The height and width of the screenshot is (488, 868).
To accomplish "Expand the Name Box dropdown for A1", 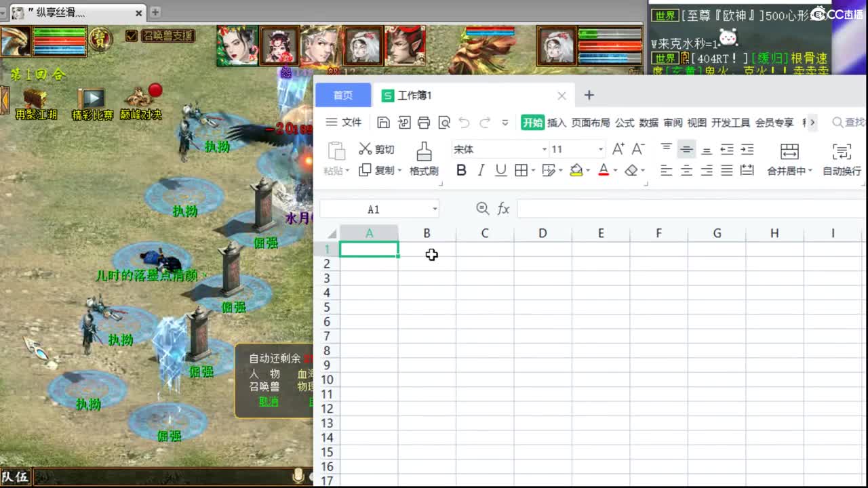I will (435, 209).
